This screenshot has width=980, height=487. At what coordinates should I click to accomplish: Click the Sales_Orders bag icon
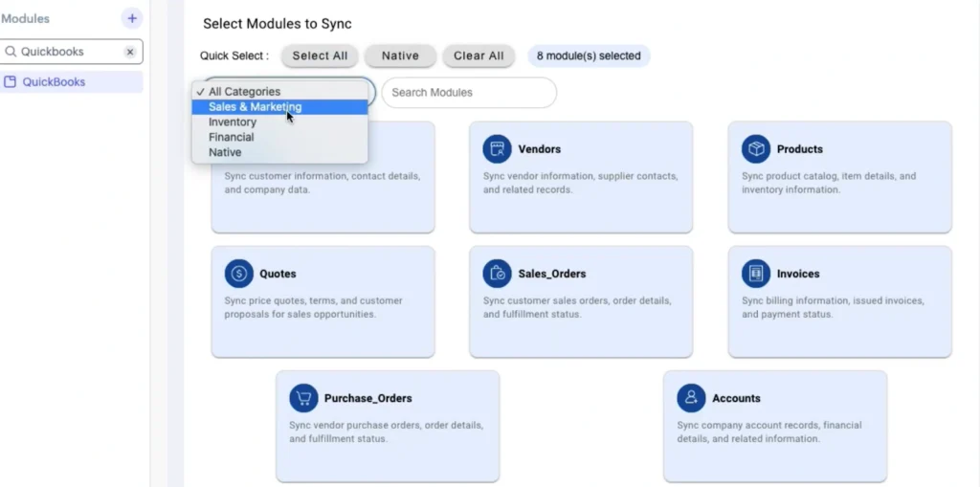[497, 274]
